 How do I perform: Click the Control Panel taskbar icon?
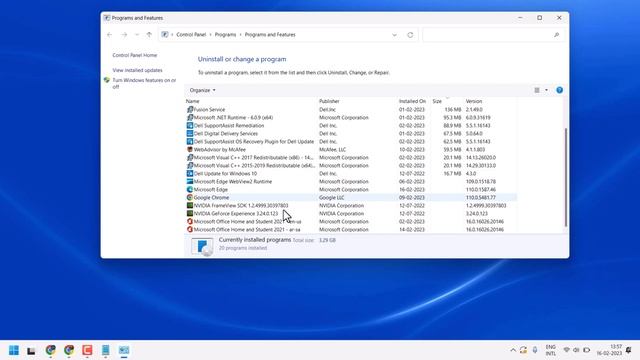[124, 350]
